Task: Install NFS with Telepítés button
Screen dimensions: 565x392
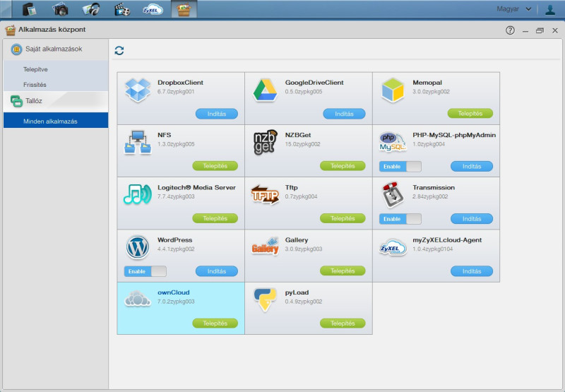Action: pyautogui.click(x=215, y=166)
